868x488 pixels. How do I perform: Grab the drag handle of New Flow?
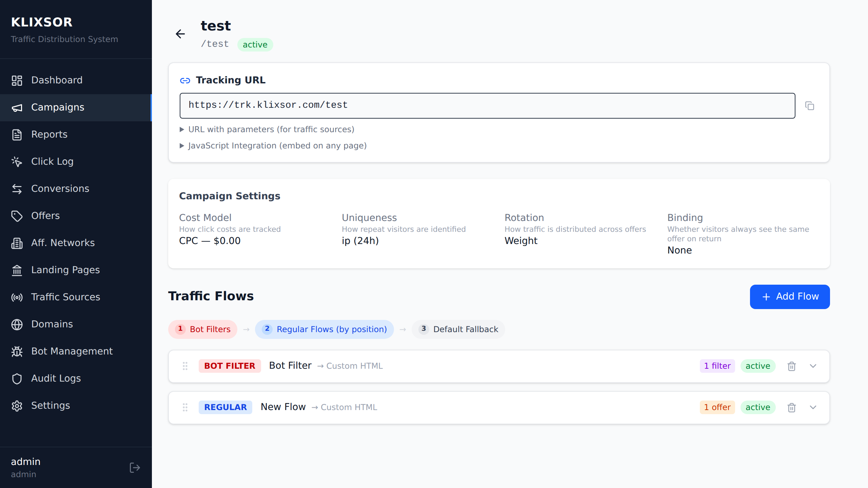185,407
